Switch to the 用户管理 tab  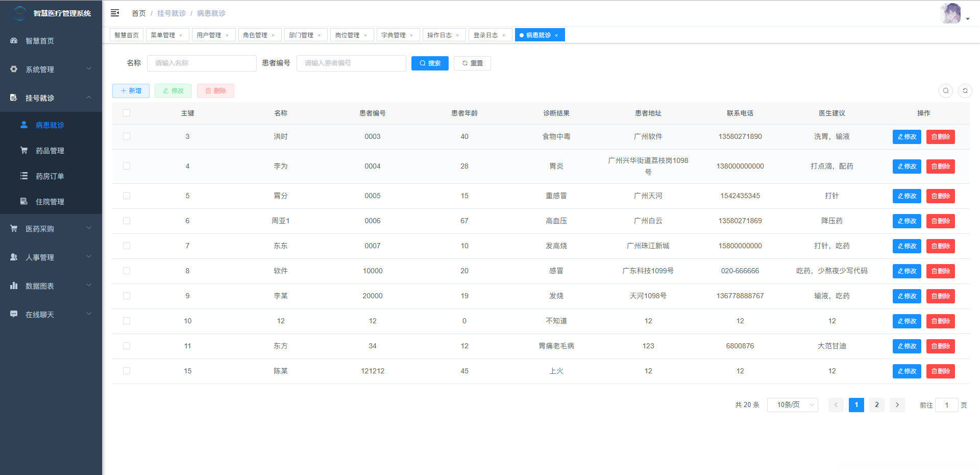pyautogui.click(x=210, y=35)
